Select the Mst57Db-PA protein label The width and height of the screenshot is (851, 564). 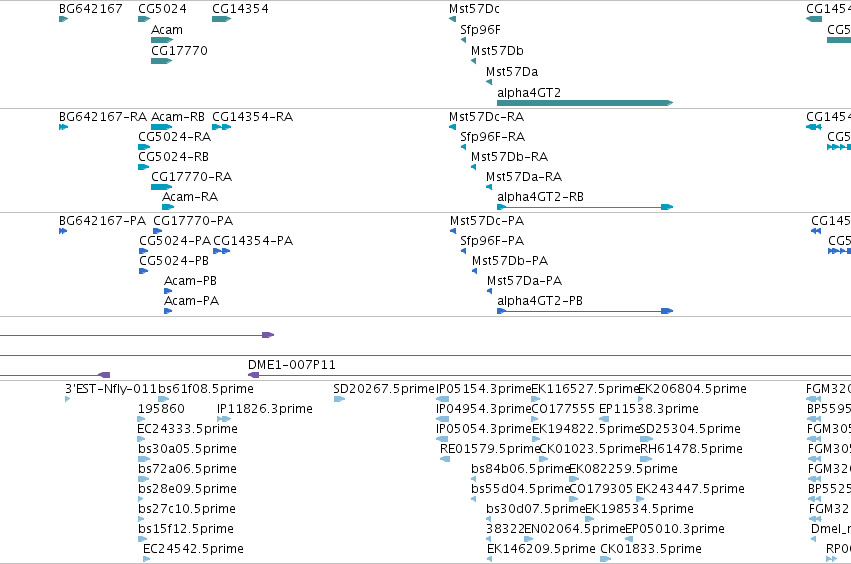coord(510,261)
